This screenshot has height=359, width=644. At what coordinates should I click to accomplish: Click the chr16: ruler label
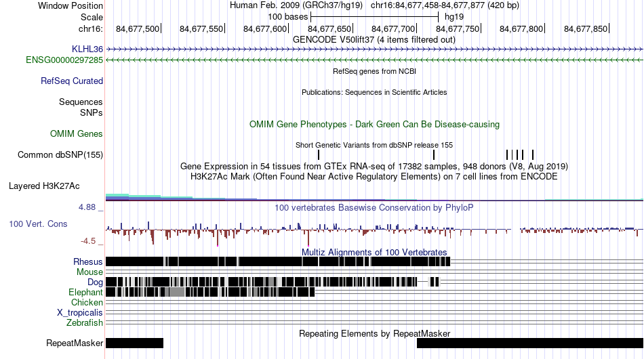tap(90, 28)
